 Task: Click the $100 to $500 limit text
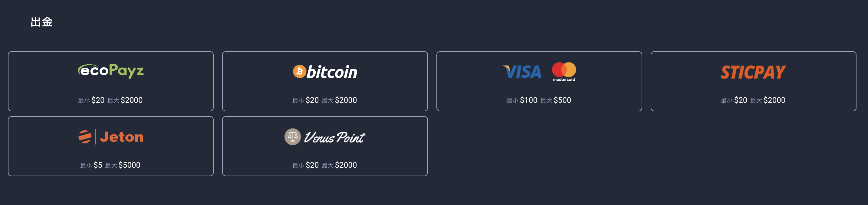point(539,100)
